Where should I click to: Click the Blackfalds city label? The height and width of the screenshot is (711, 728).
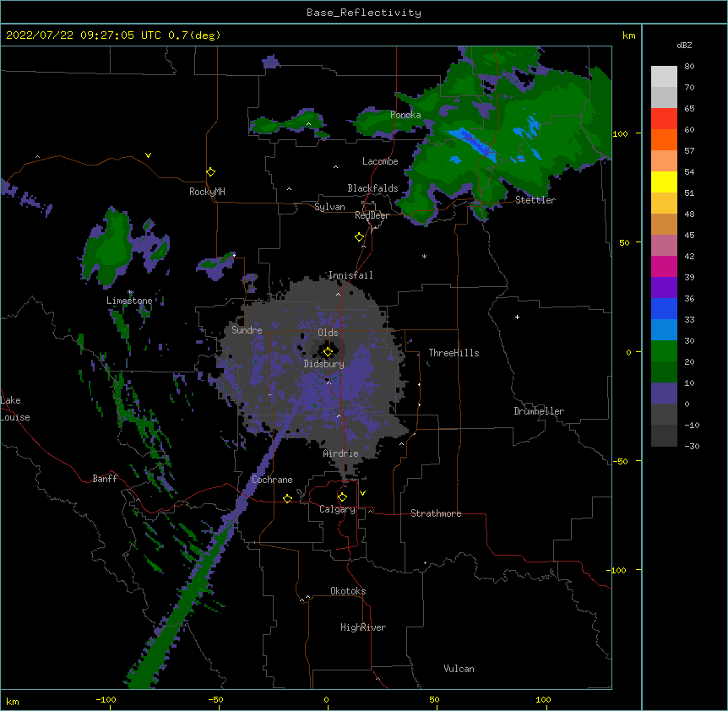pyautogui.click(x=372, y=188)
